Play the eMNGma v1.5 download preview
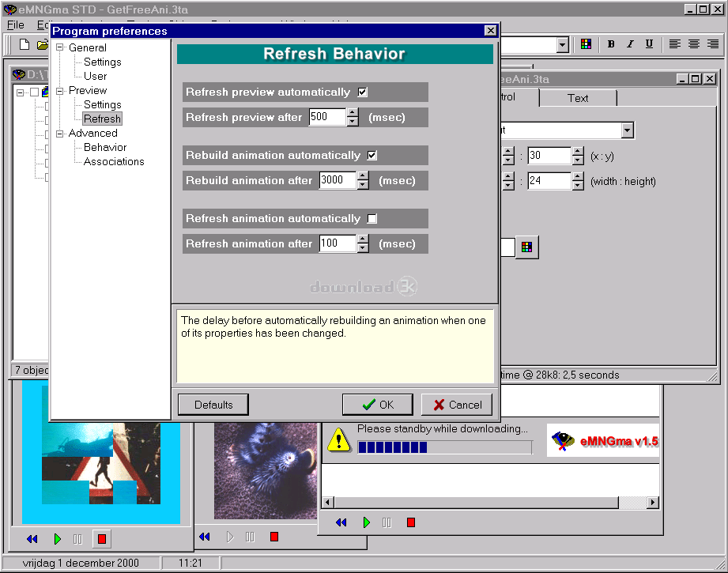Image resolution: width=728 pixels, height=573 pixels. 366,523
